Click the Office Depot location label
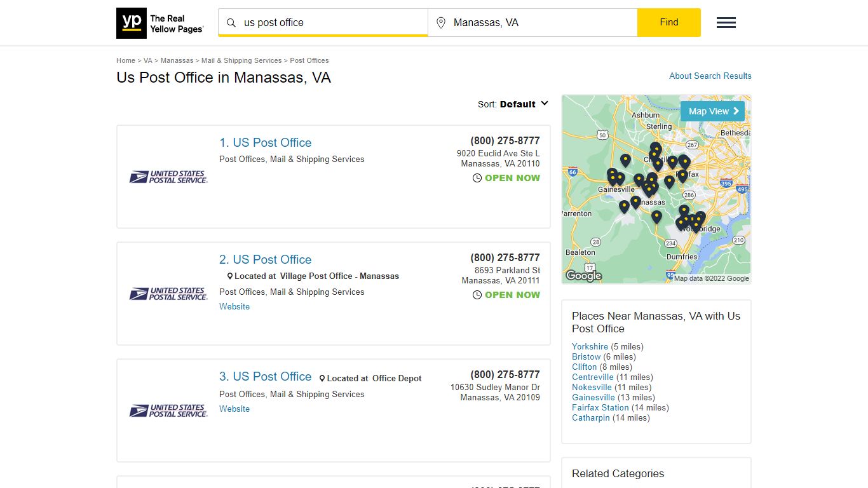868x488 pixels. click(x=397, y=378)
